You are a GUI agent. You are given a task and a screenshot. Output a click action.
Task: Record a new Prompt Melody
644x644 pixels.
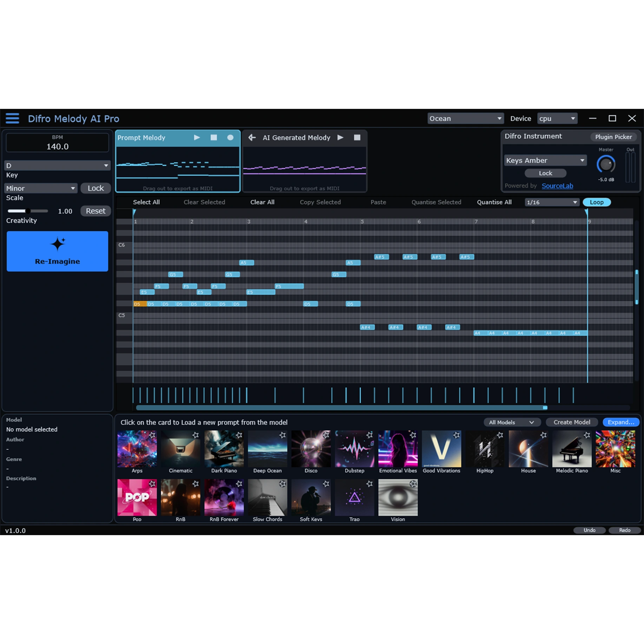click(230, 138)
